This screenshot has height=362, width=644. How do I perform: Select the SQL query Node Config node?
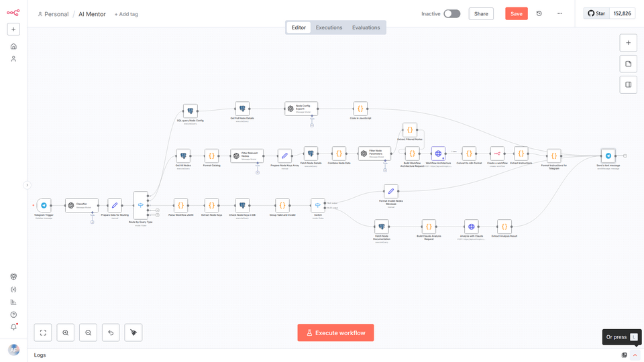pos(191,111)
